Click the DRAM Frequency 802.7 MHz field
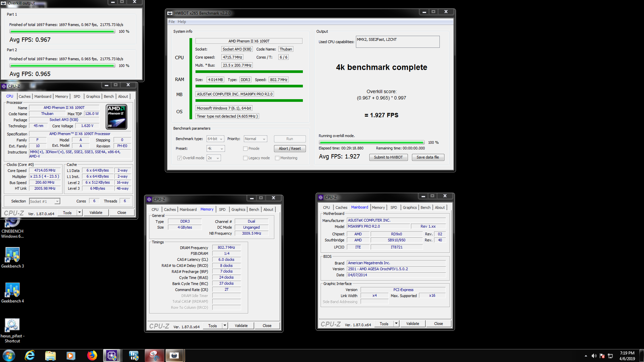 (226, 248)
